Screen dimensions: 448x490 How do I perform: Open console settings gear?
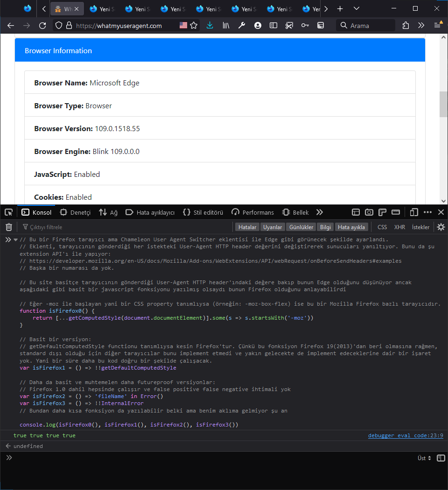[441, 227]
